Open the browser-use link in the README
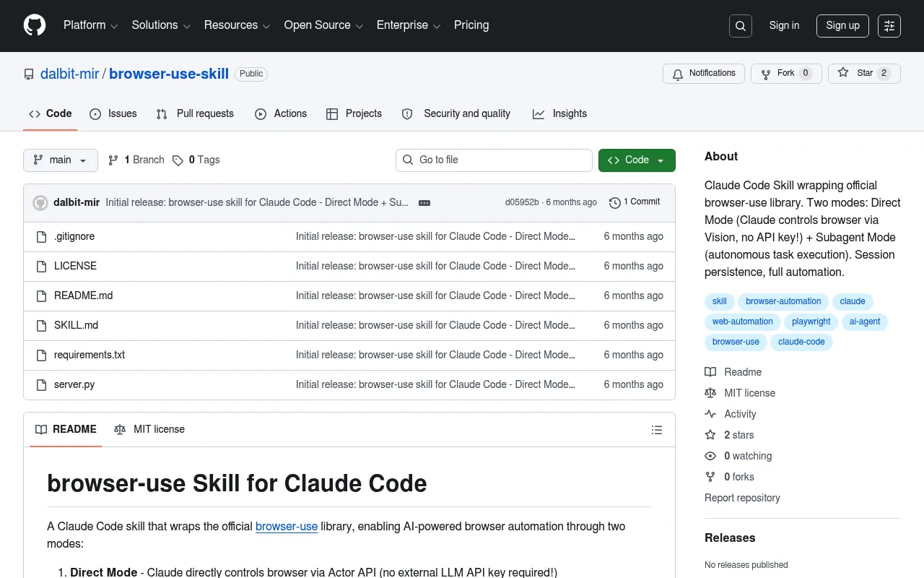 (287, 527)
